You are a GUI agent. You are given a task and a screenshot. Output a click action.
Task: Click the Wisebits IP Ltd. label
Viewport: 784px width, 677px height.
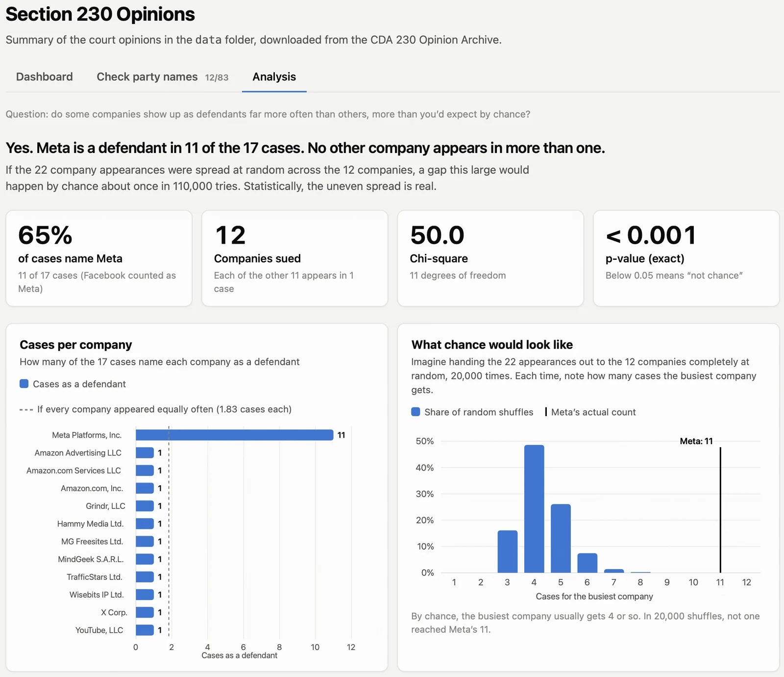coord(97,595)
